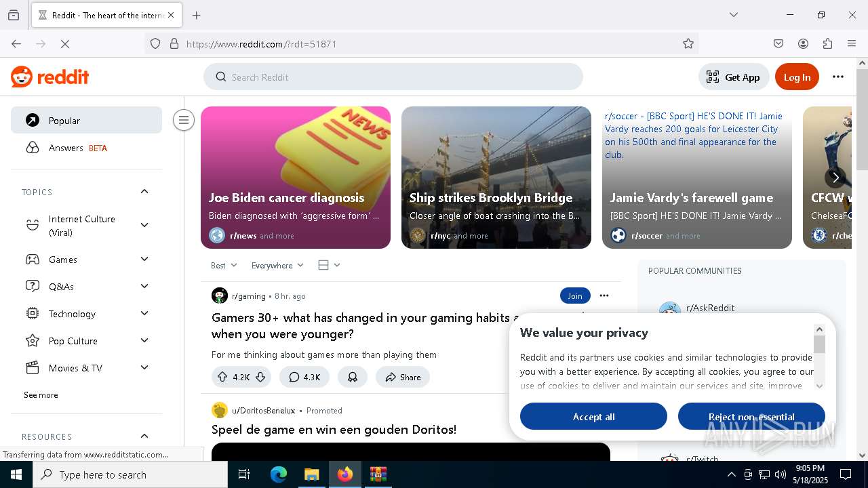Click the Reddit logo
868x488 pixels.
point(50,77)
